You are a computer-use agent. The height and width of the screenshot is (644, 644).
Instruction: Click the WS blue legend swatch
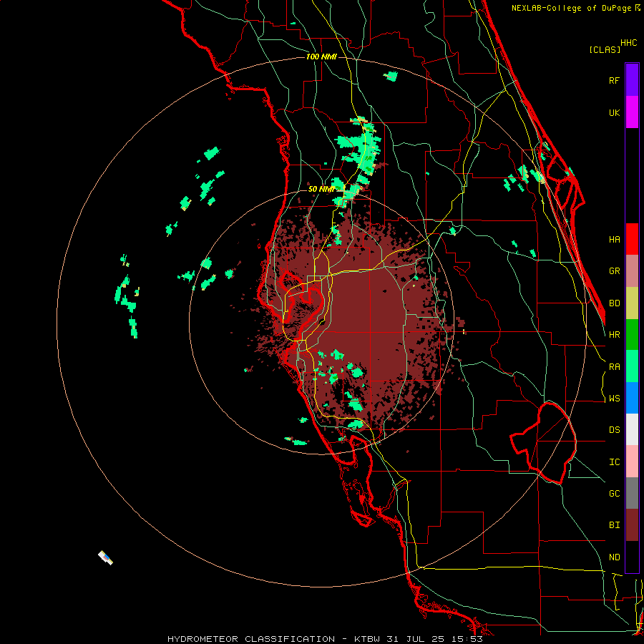point(632,398)
